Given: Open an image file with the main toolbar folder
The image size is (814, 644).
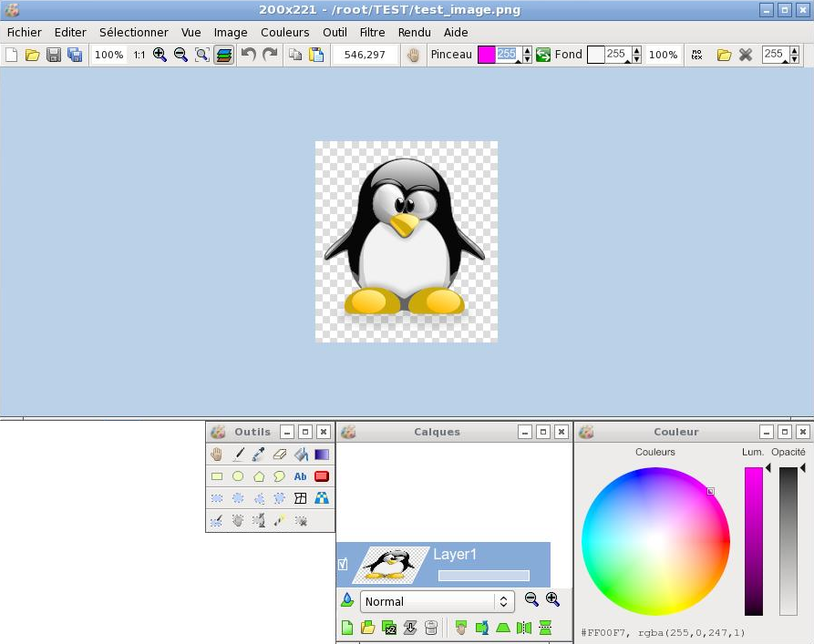Looking at the screenshot, I should click(32, 55).
